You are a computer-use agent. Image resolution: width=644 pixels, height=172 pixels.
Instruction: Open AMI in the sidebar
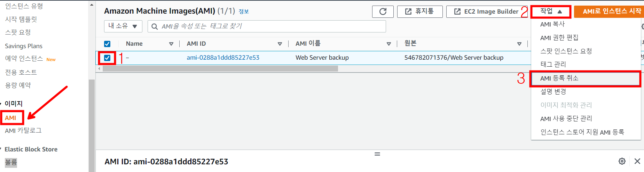click(x=10, y=118)
